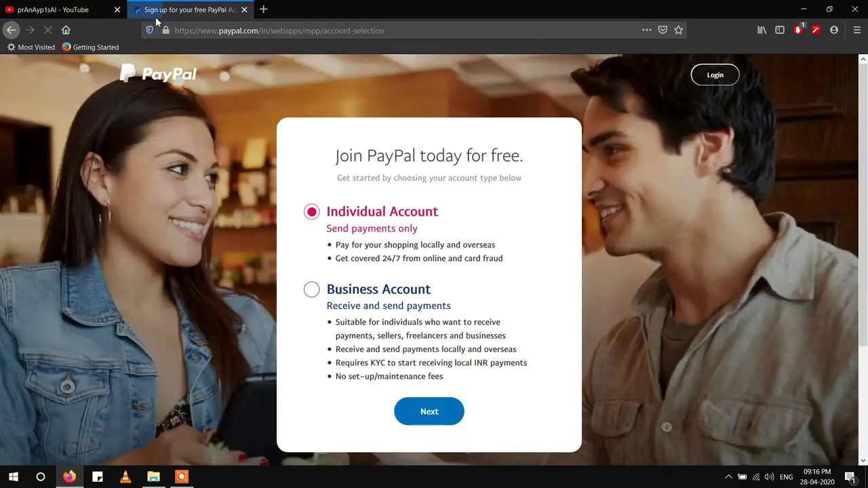Click 'No set-up/maintenance fees' bullet
This screenshot has height=488, width=868.
click(389, 376)
